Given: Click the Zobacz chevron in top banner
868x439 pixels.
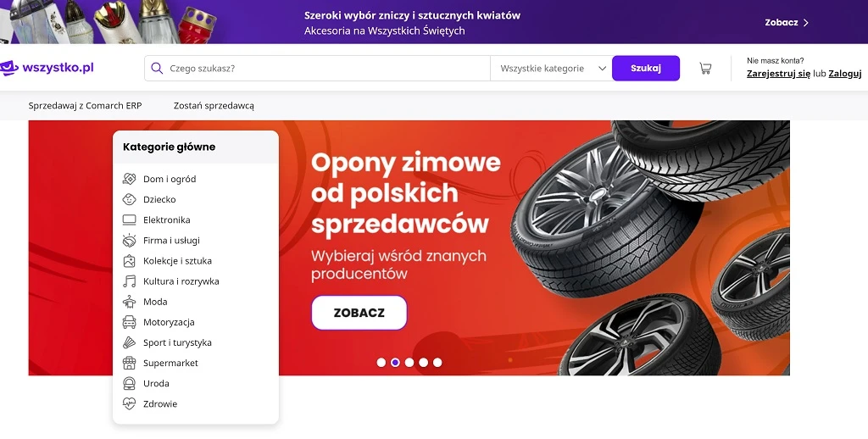Looking at the screenshot, I should 805,23.
